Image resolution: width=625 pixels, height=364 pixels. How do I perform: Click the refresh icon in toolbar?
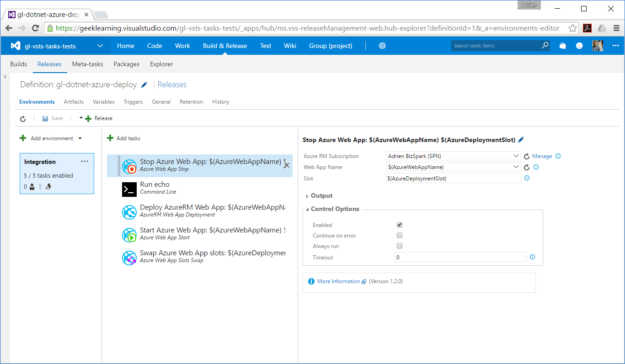(23, 119)
